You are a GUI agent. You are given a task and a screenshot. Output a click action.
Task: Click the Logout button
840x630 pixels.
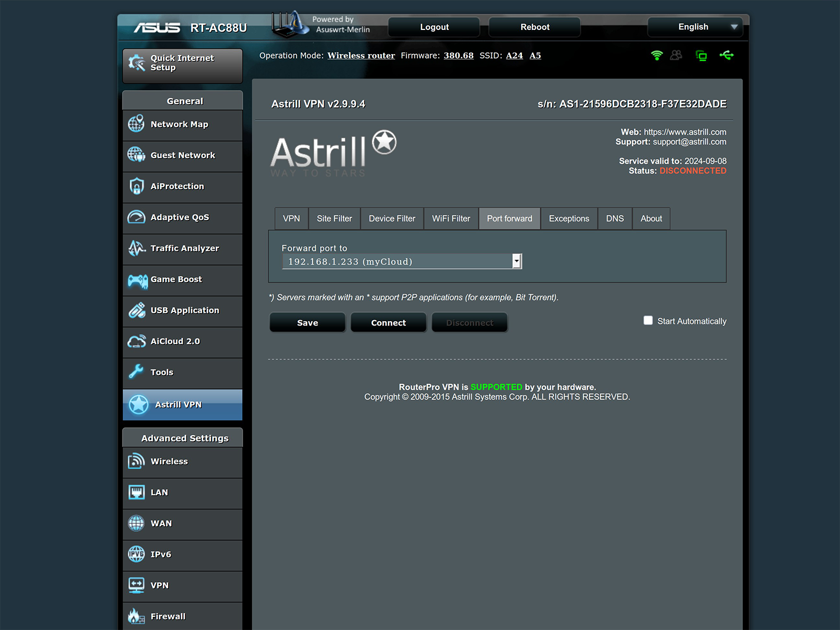(434, 27)
